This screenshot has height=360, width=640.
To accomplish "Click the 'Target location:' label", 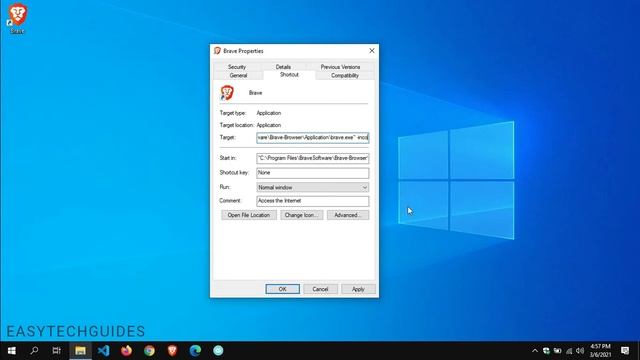I will pyautogui.click(x=237, y=125).
